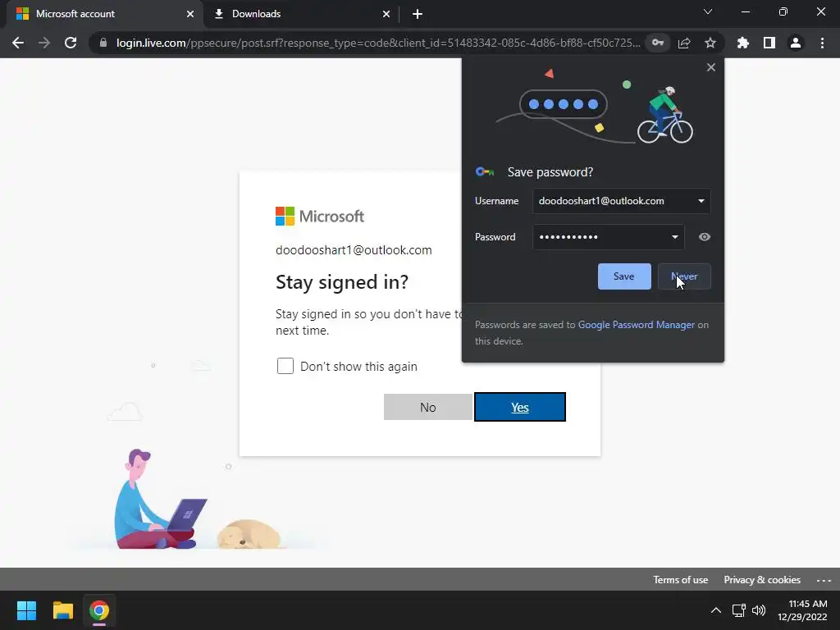Expand the Password dropdown arrow
840x630 pixels.
(x=674, y=237)
